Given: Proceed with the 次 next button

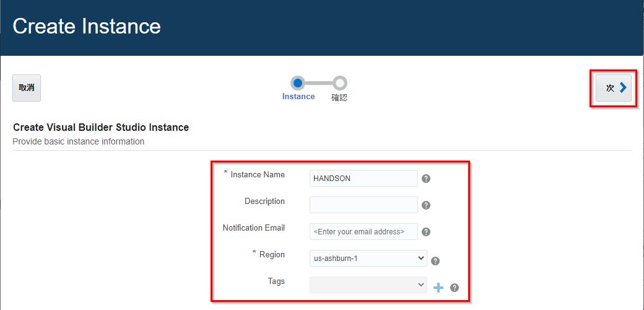Looking at the screenshot, I should (613, 88).
